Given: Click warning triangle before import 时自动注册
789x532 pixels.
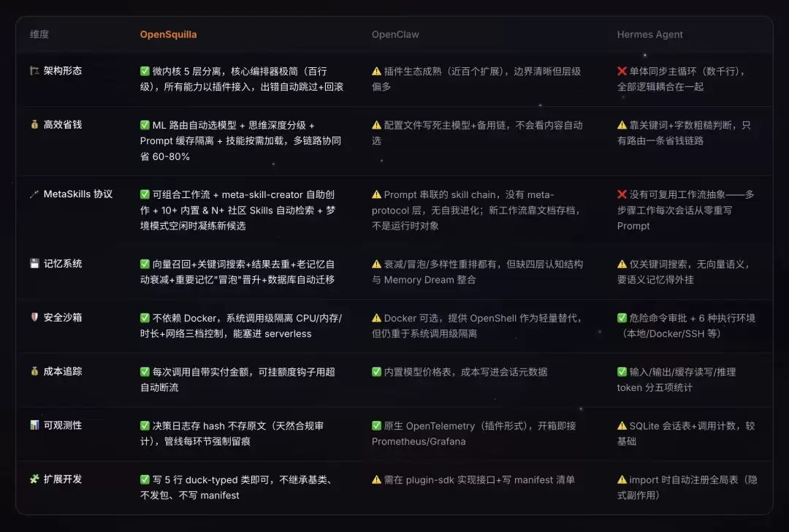Looking at the screenshot, I should (622, 479).
